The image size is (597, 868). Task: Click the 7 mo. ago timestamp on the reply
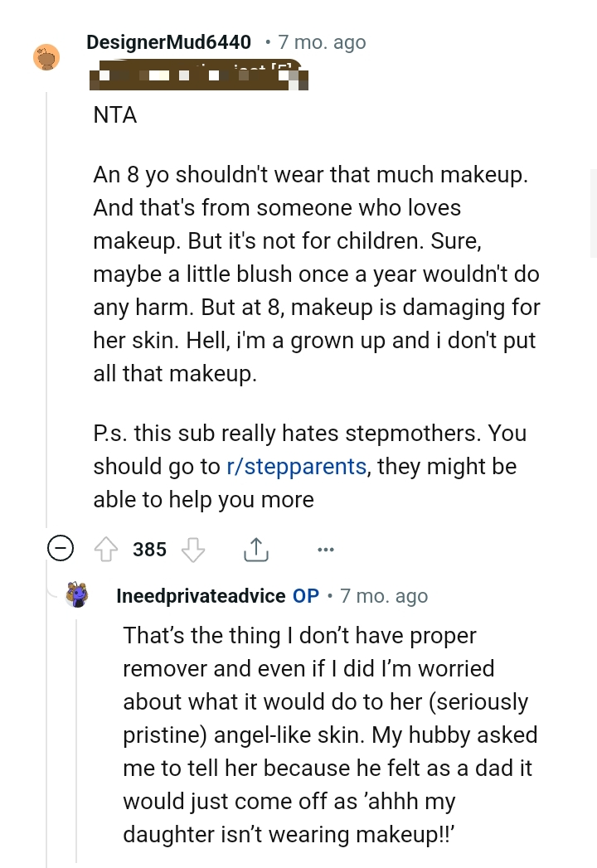pos(383,595)
